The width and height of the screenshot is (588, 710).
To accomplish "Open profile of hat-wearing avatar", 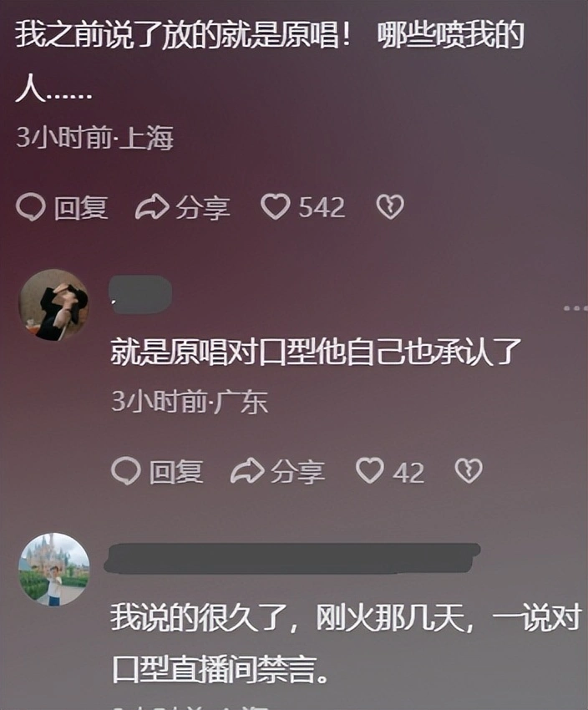I will [x=53, y=304].
